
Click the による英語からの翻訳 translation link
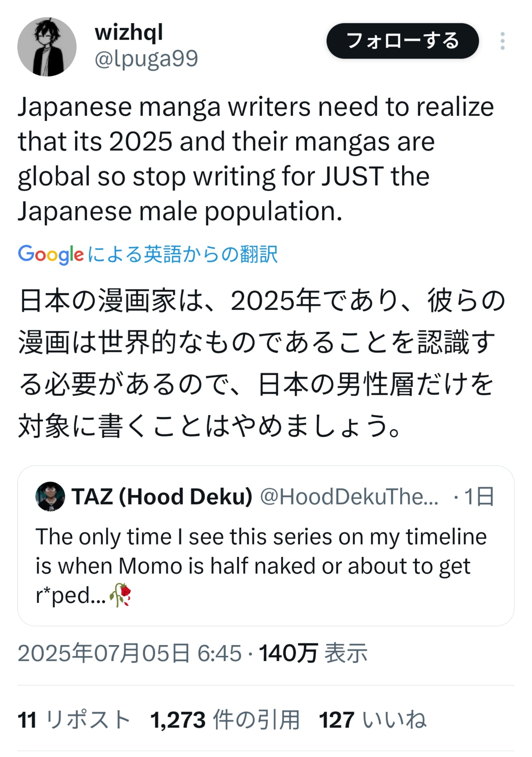(x=183, y=254)
